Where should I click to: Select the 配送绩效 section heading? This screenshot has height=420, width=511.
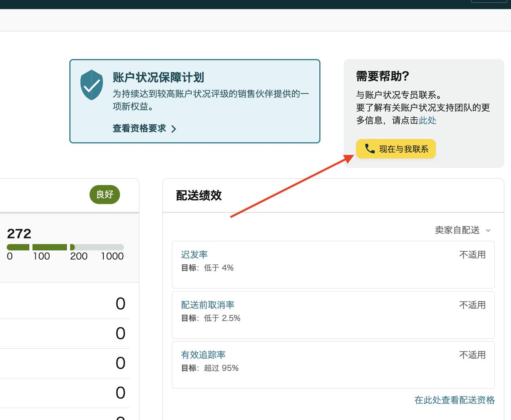point(199,195)
